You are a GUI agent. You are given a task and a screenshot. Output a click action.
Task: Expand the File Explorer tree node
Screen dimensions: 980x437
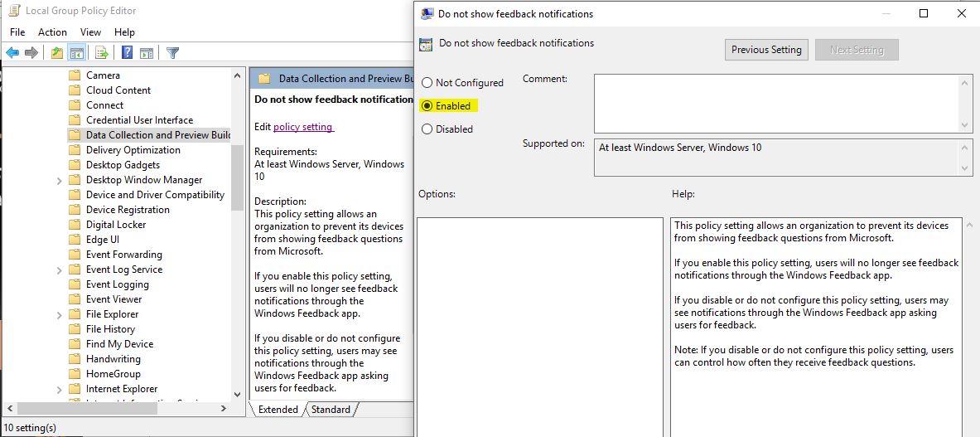60,314
